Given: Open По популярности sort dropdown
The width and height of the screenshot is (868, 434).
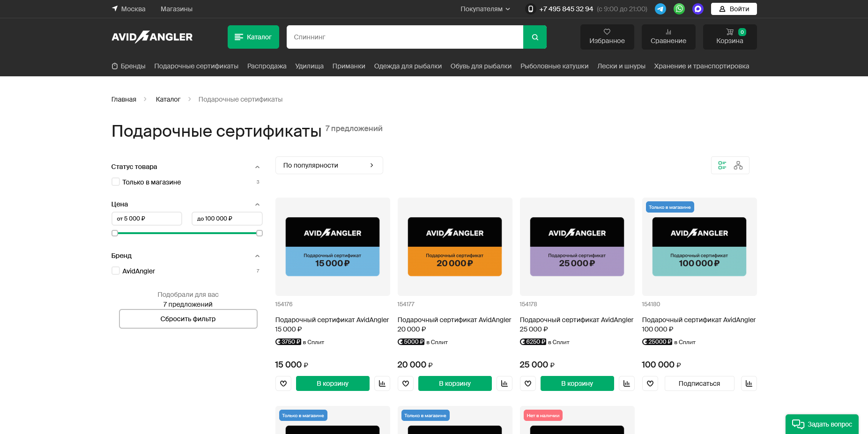Looking at the screenshot, I should click(x=329, y=165).
